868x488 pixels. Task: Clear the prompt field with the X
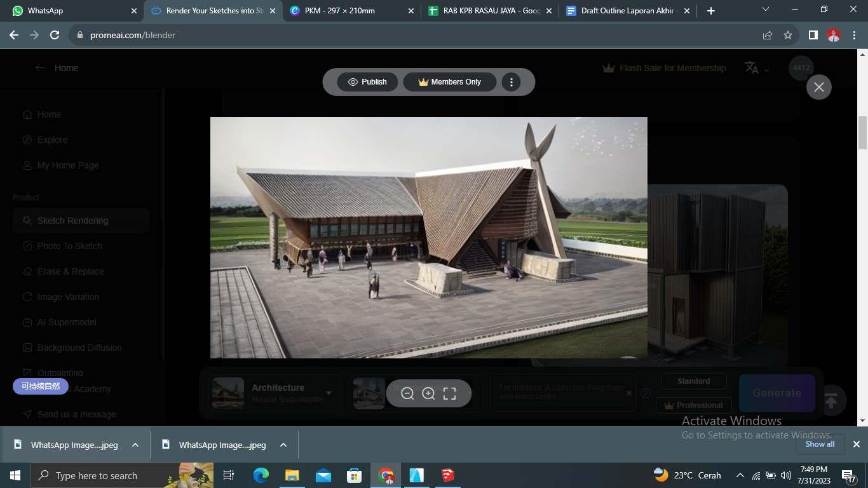coord(629,393)
